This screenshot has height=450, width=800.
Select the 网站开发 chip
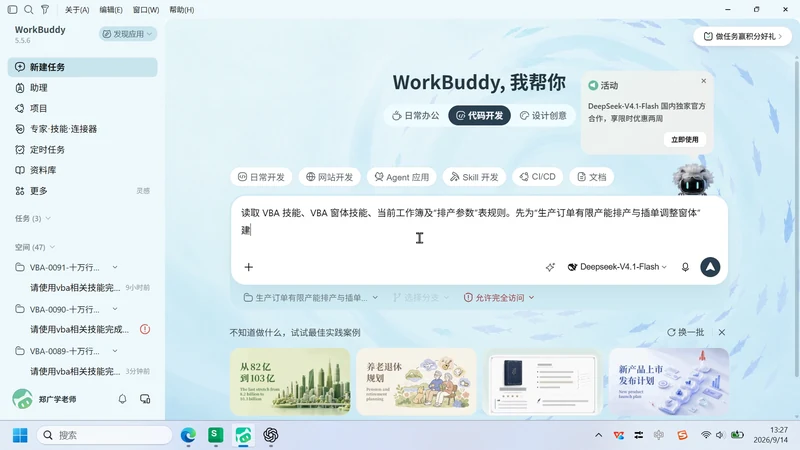(330, 177)
